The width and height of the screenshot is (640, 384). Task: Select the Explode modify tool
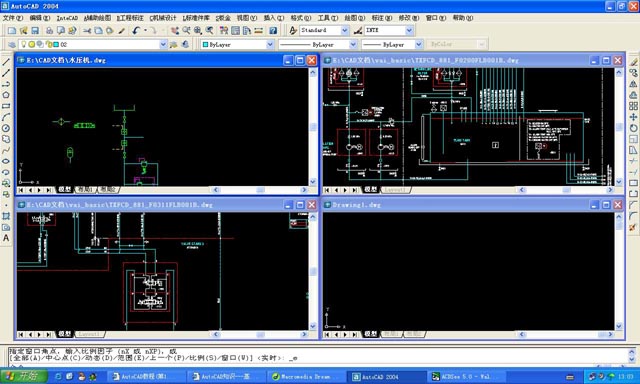(x=633, y=227)
